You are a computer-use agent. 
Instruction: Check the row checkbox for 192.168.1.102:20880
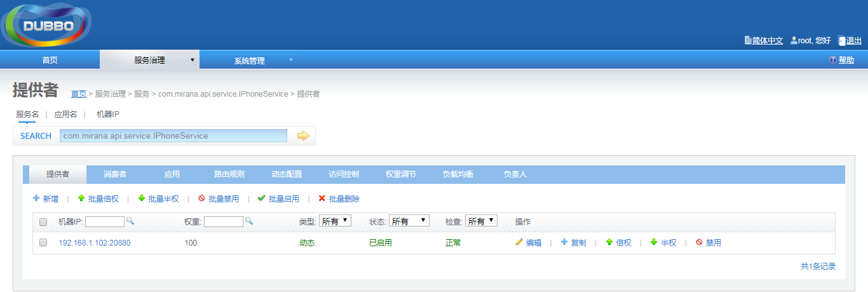(x=43, y=242)
